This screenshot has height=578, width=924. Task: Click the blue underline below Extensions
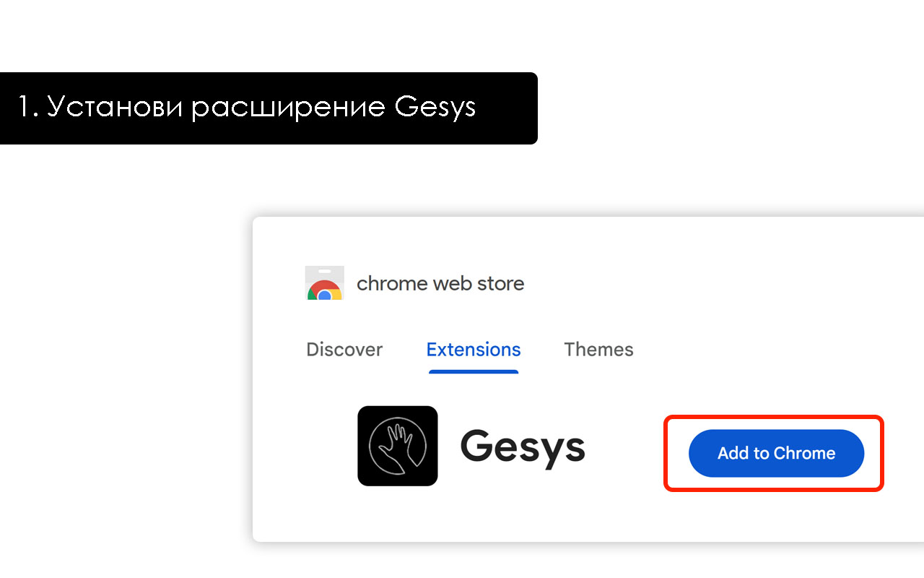[x=473, y=371]
